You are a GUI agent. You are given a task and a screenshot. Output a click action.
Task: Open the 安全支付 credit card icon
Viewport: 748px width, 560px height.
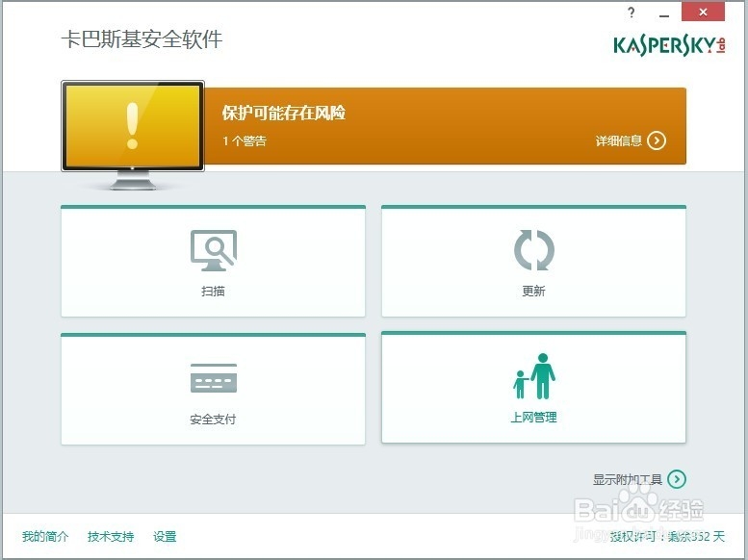click(x=214, y=378)
